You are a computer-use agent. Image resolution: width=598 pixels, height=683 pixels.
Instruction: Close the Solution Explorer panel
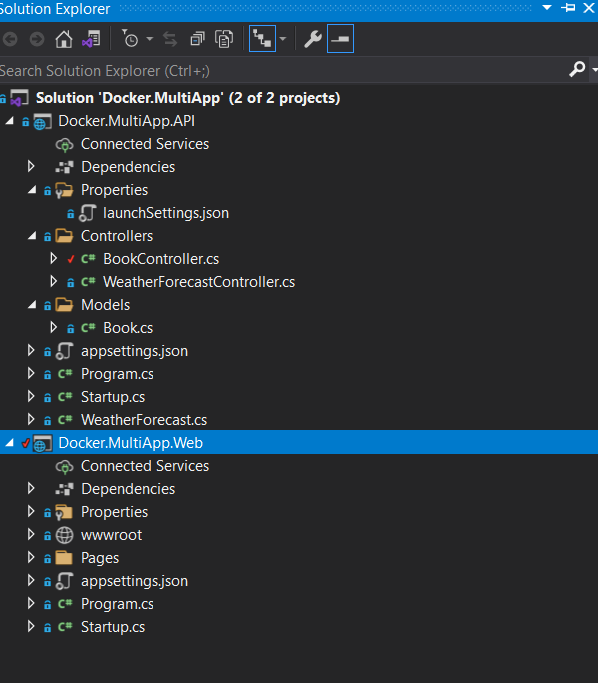pyautogui.click(x=589, y=8)
